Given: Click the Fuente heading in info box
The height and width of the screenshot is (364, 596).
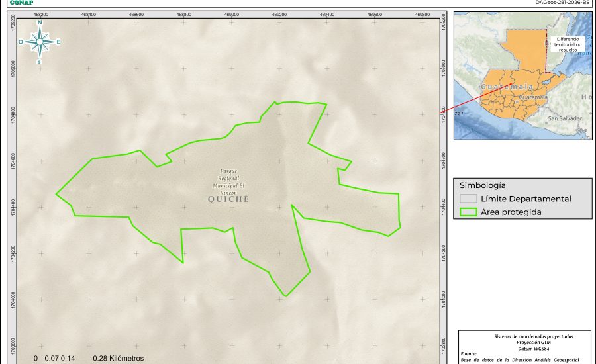Looking at the screenshot, I should point(468,354).
